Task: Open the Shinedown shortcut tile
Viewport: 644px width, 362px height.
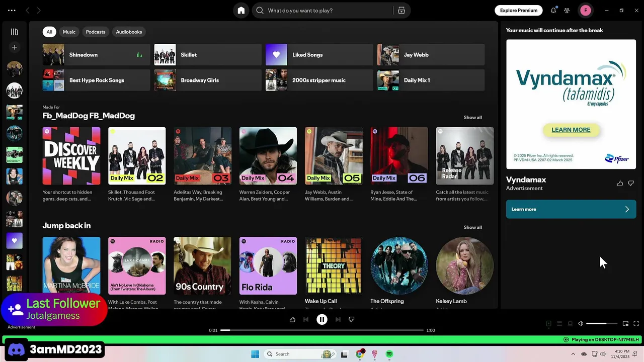Action: (97, 55)
